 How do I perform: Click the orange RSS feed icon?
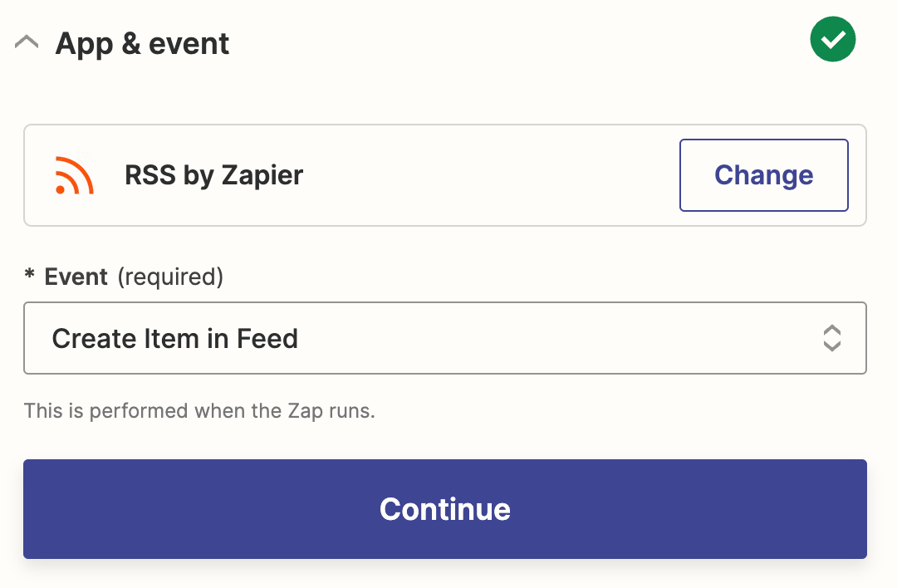tap(74, 175)
